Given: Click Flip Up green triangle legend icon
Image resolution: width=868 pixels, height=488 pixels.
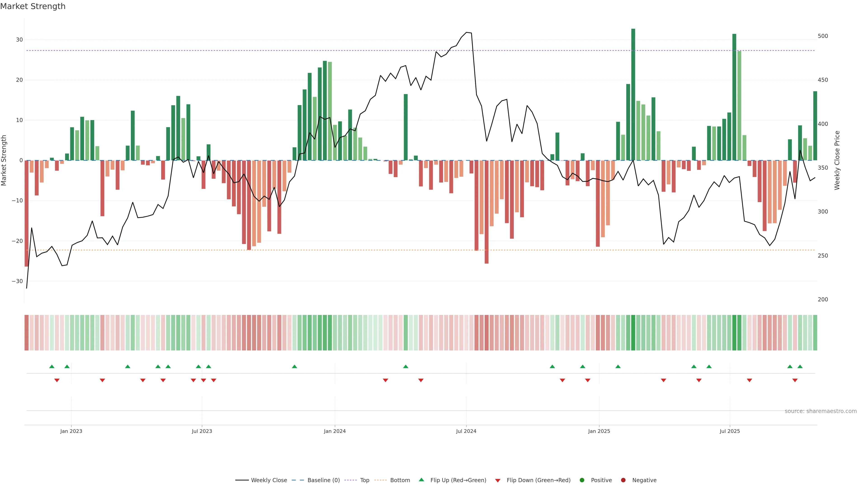Looking at the screenshot, I should 421,480.
